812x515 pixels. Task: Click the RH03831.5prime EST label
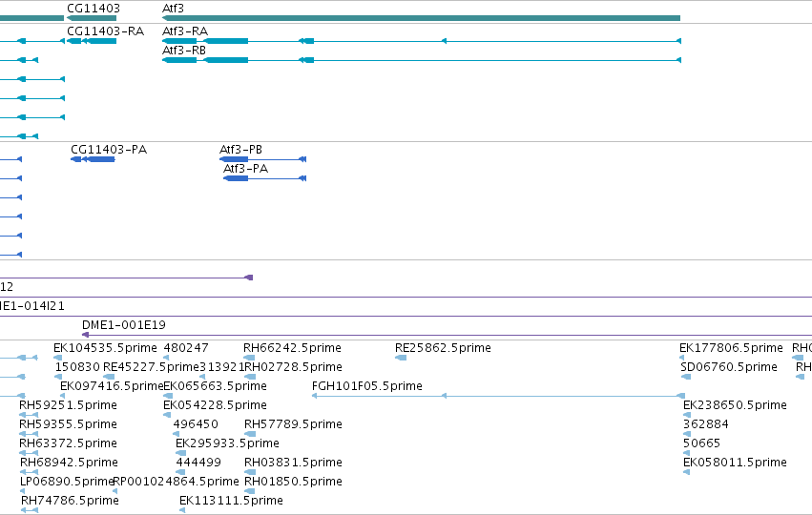[x=293, y=463]
